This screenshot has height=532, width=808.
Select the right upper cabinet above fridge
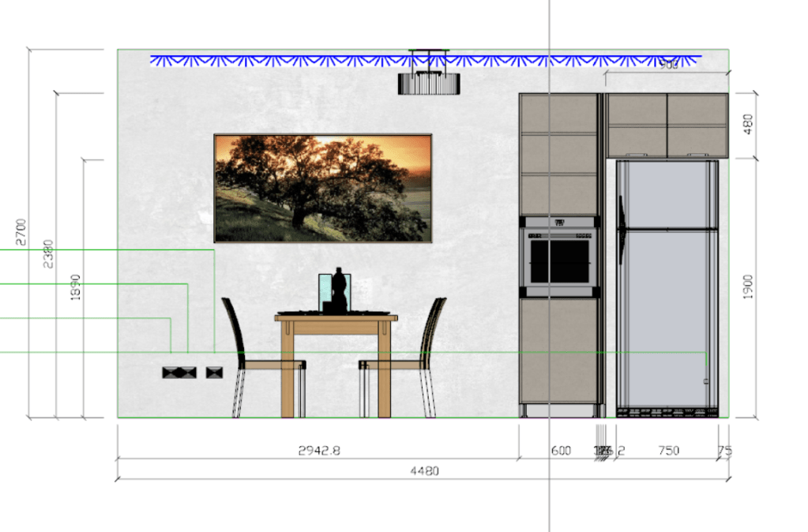[697, 126]
